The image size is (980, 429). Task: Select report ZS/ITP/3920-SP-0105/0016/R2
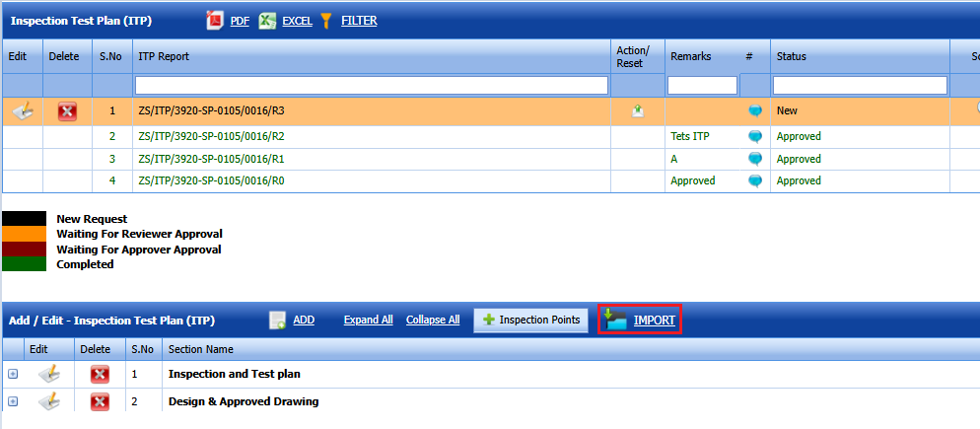click(211, 136)
